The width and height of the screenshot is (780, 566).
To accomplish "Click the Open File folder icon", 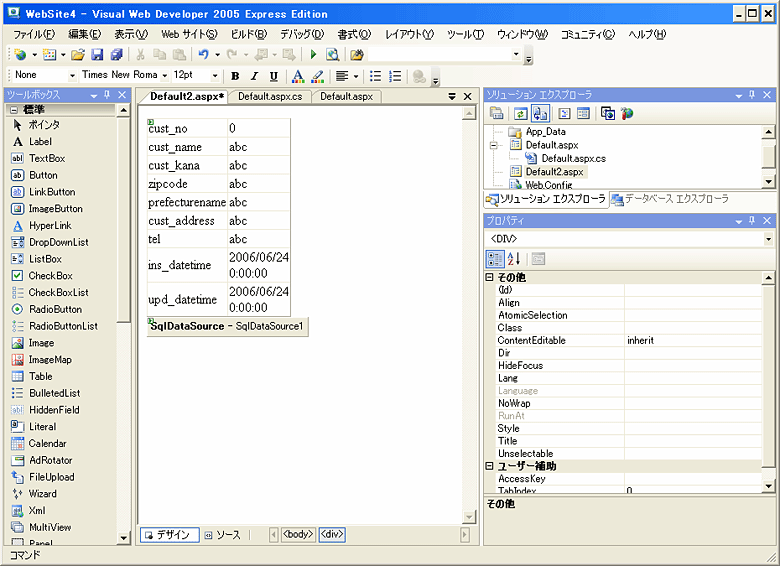I will 77,55.
